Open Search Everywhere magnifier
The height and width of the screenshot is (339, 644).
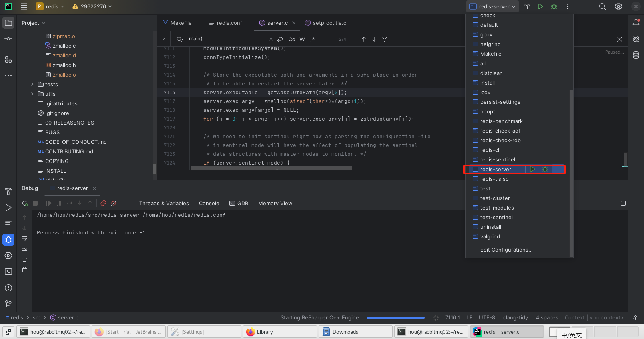602,6
